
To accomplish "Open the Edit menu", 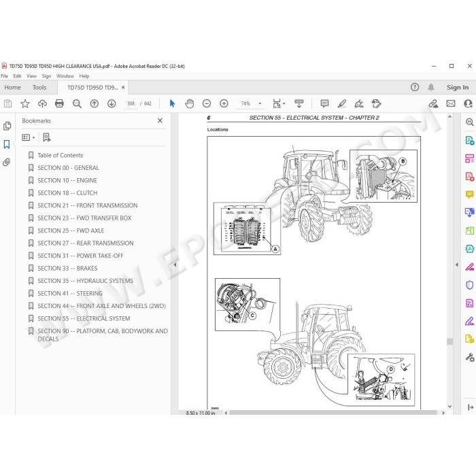I will coord(17,76).
